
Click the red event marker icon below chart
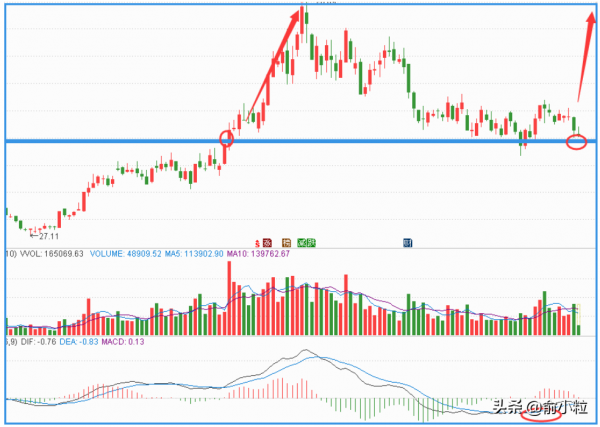click(266, 242)
